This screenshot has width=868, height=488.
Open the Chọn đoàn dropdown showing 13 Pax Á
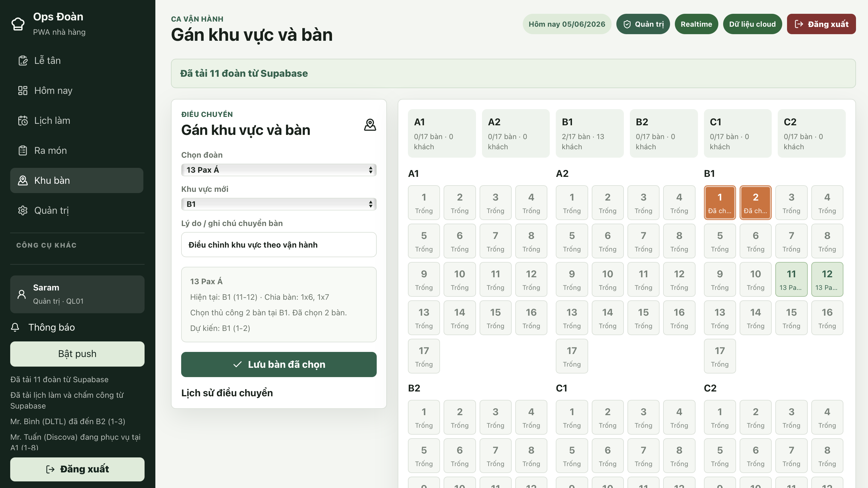[x=279, y=170]
